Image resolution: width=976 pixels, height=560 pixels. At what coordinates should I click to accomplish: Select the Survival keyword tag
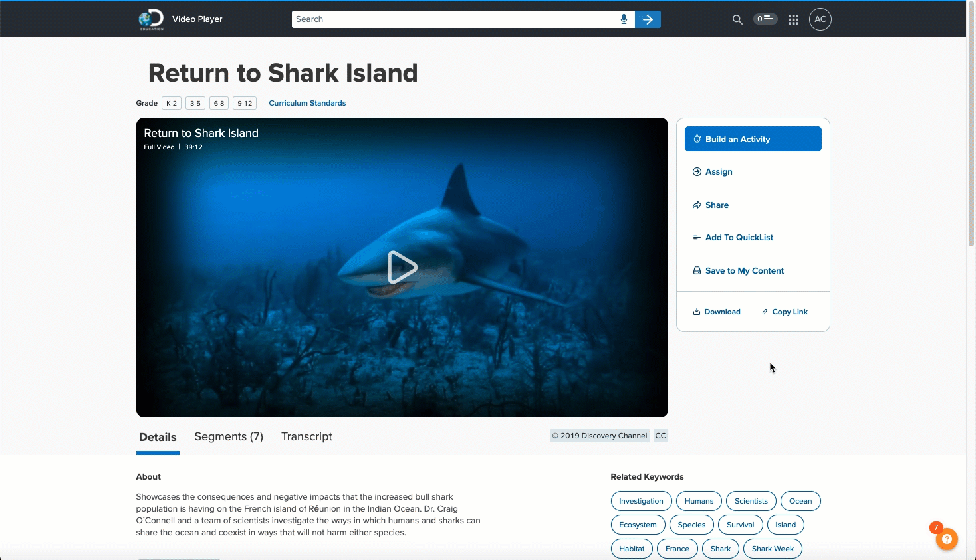pyautogui.click(x=740, y=525)
